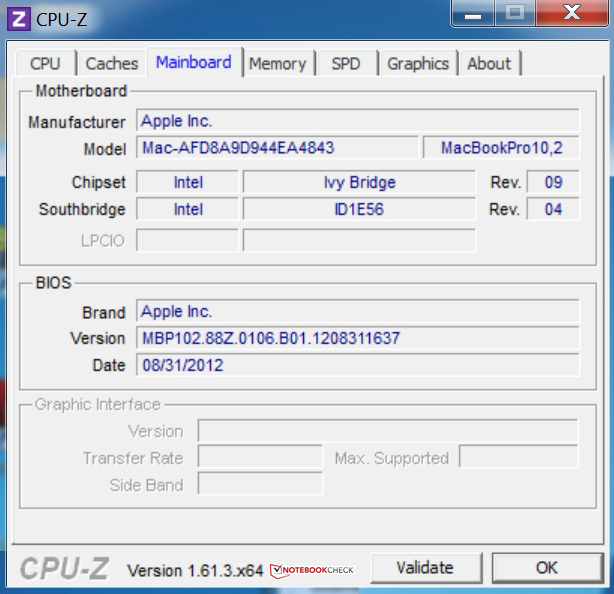This screenshot has width=614, height=594.
Task: Click the LPCIO label
Action: point(103,240)
